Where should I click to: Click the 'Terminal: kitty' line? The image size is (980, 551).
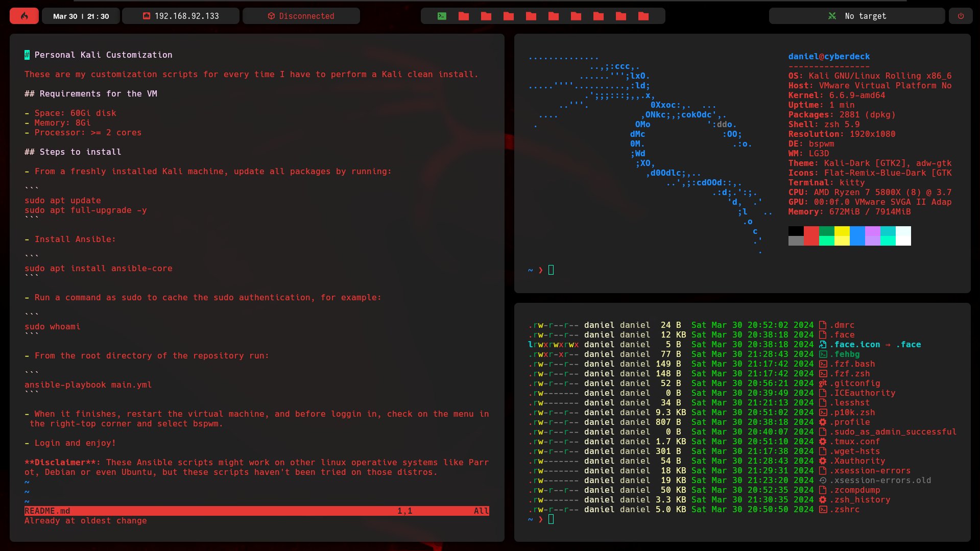pyautogui.click(x=827, y=182)
